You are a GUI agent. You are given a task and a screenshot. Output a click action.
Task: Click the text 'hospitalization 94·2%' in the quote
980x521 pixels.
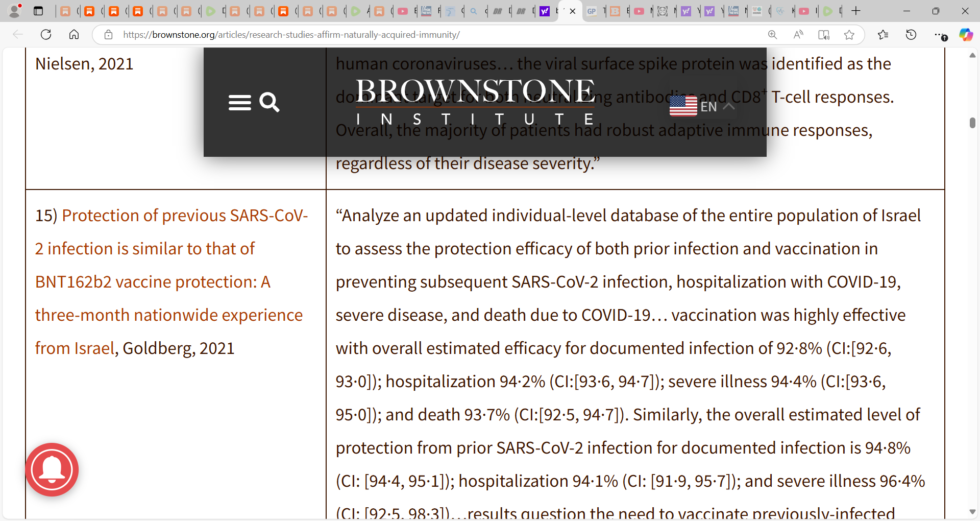pyautogui.click(x=465, y=382)
